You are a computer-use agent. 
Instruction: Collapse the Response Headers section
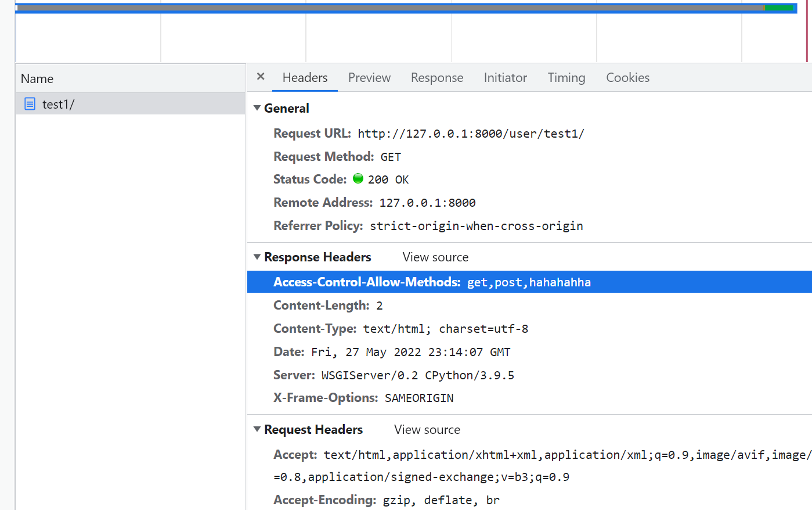pos(257,257)
